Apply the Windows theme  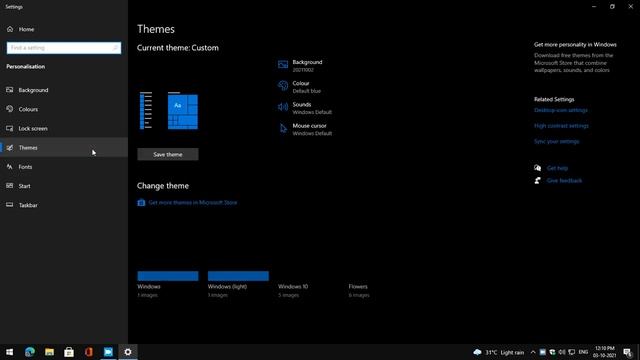coord(168,276)
